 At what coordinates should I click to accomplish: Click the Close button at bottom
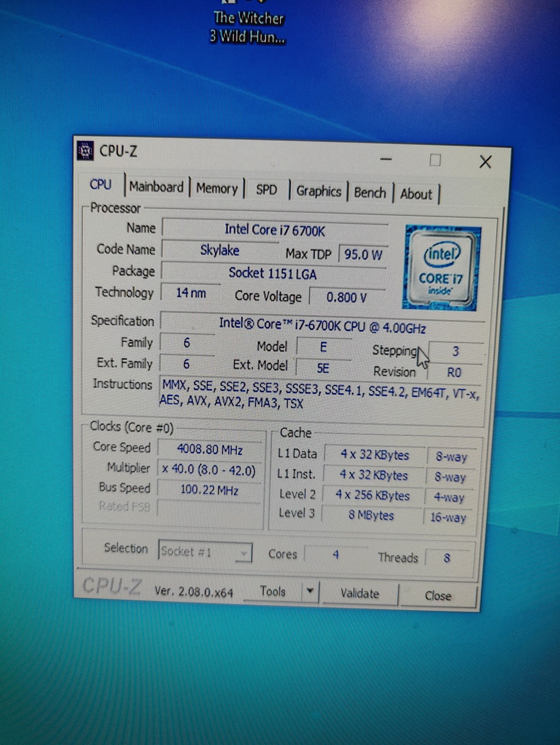point(438,596)
